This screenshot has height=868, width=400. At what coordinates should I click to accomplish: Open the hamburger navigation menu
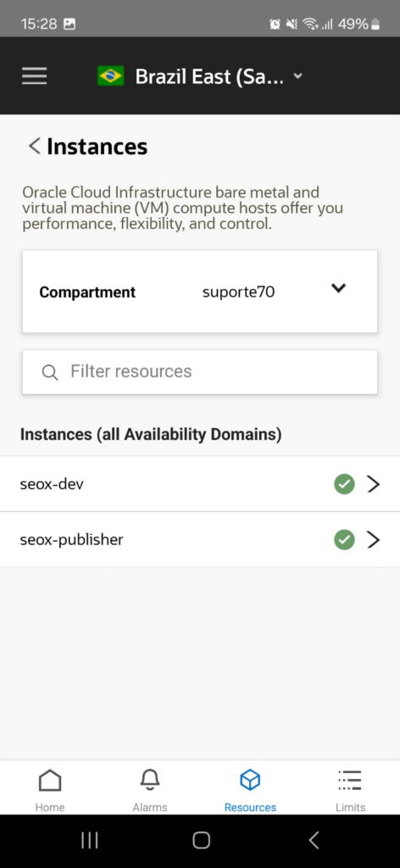pyautogui.click(x=34, y=75)
